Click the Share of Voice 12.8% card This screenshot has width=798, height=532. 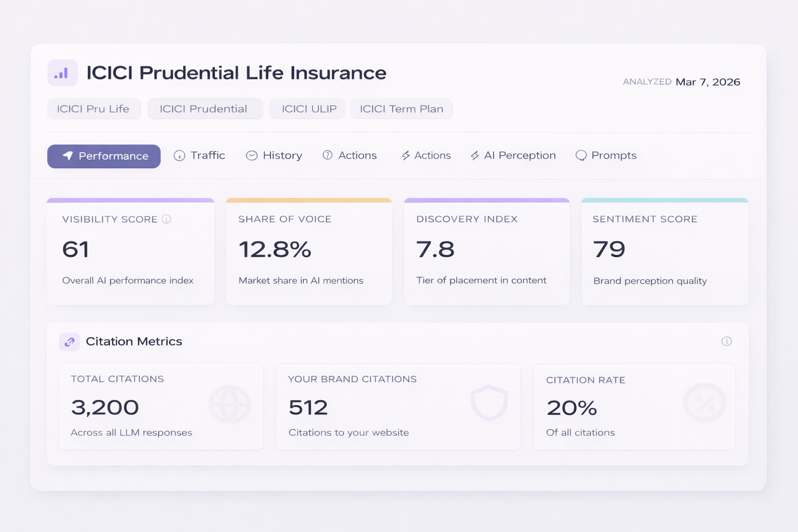coord(309,252)
